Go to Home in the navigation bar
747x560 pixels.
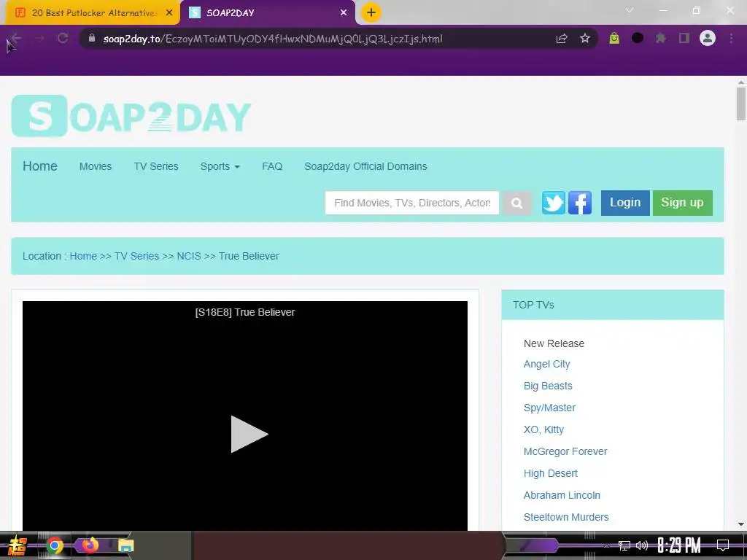click(x=40, y=166)
